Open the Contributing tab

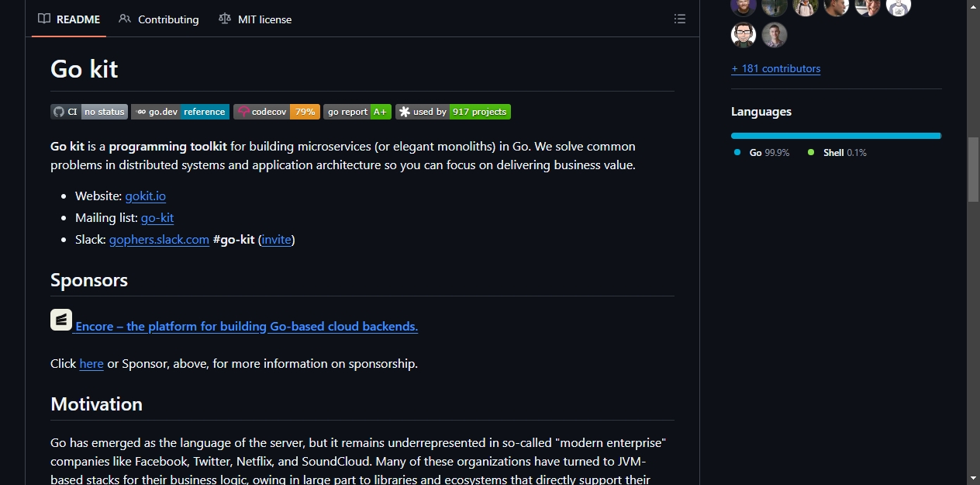pos(159,19)
